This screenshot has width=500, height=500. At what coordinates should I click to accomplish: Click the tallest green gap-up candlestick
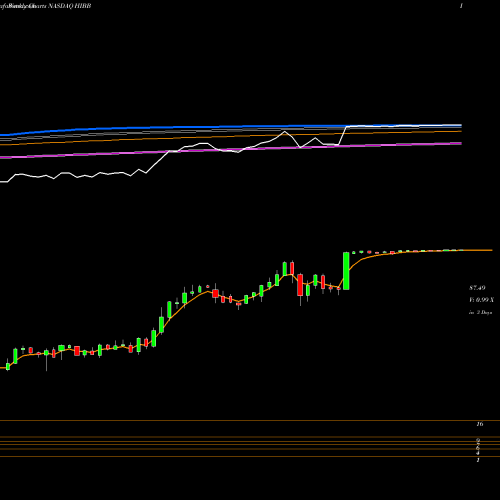tap(346, 271)
